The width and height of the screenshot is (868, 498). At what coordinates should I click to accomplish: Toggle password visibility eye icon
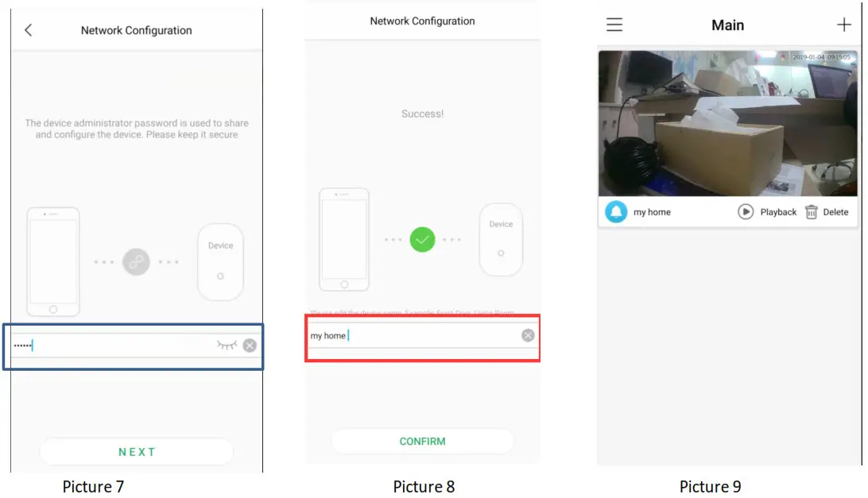click(227, 346)
